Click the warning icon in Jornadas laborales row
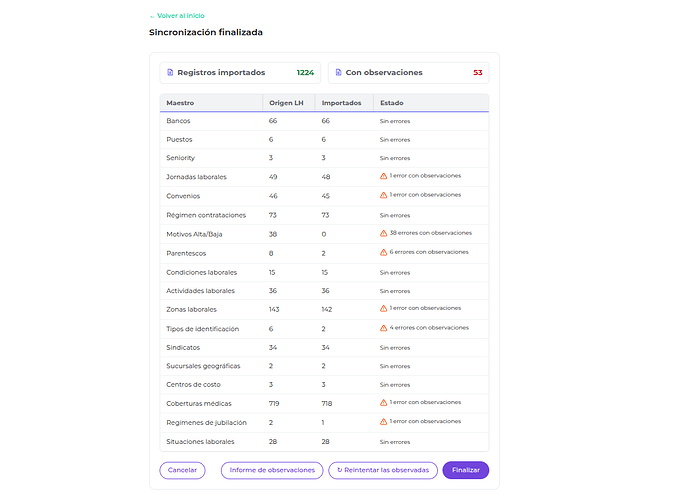The image size is (689, 500). [384, 176]
